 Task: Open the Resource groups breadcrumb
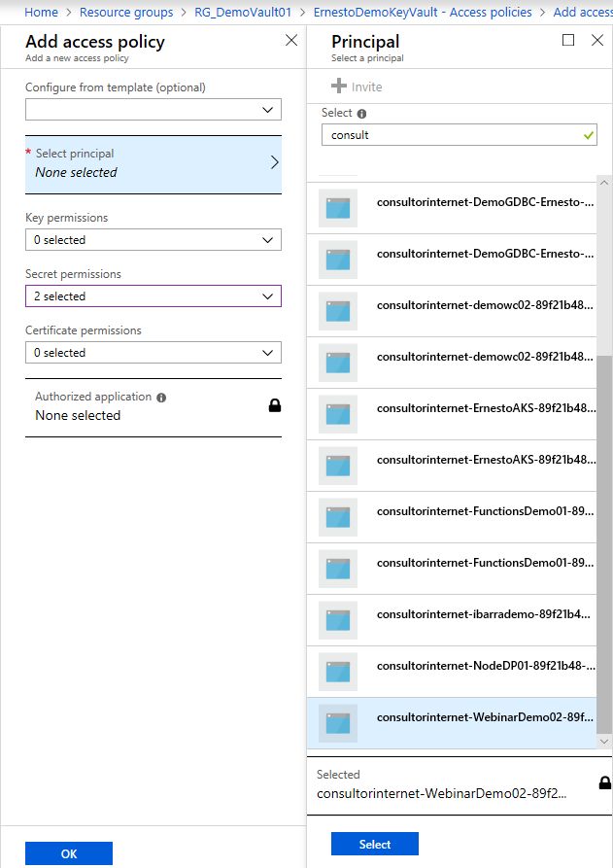tap(126, 13)
